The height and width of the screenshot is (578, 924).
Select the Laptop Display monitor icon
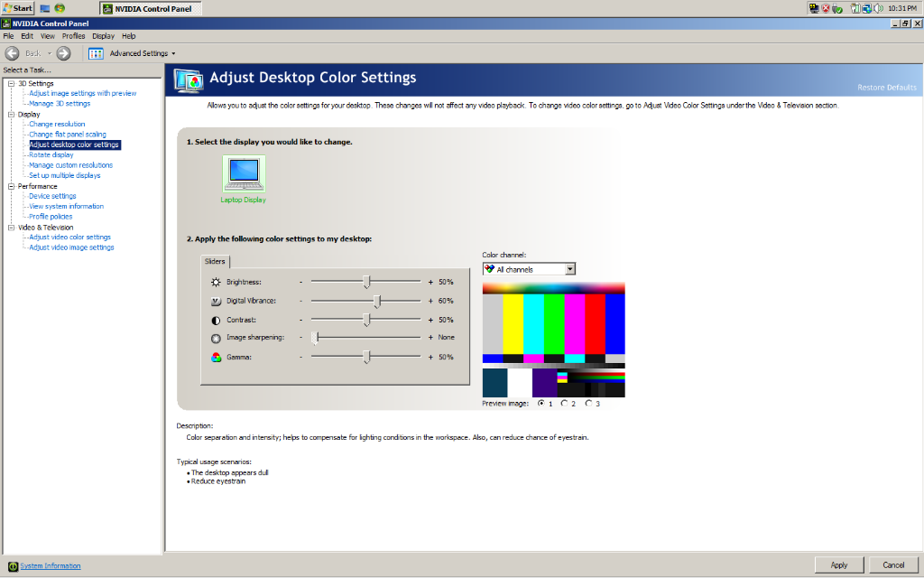coord(244,173)
